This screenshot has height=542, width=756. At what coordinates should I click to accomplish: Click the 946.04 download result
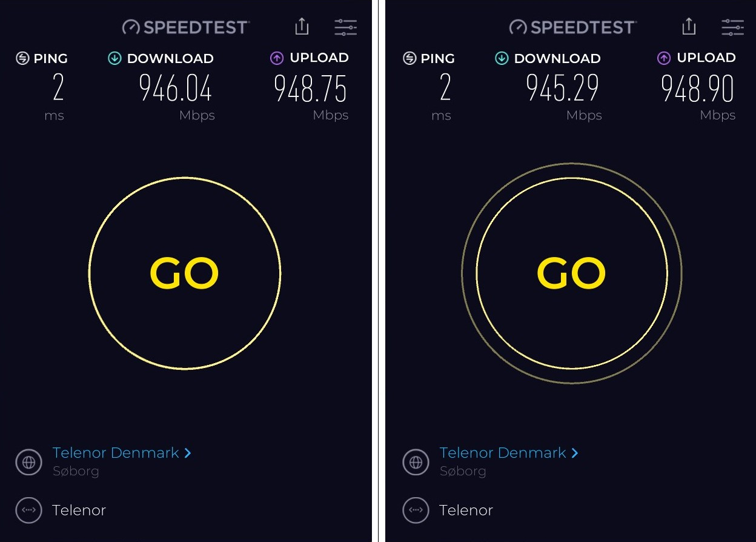pyautogui.click(x=176, y=89)
